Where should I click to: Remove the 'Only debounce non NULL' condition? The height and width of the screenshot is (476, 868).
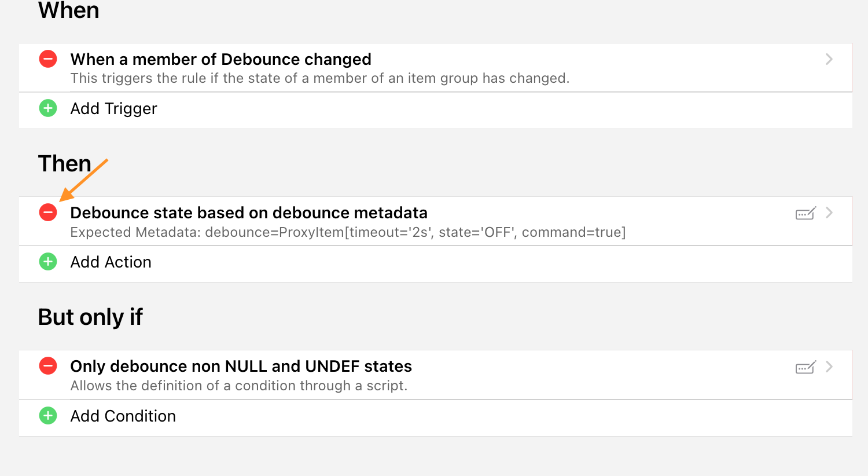click(48, 366)
